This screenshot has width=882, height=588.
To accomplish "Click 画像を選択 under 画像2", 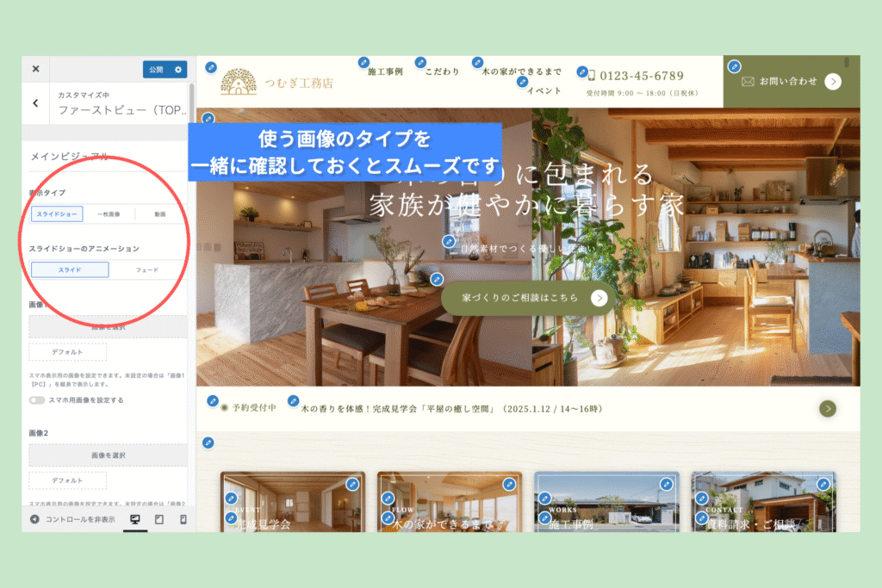I will coord(108,455).
